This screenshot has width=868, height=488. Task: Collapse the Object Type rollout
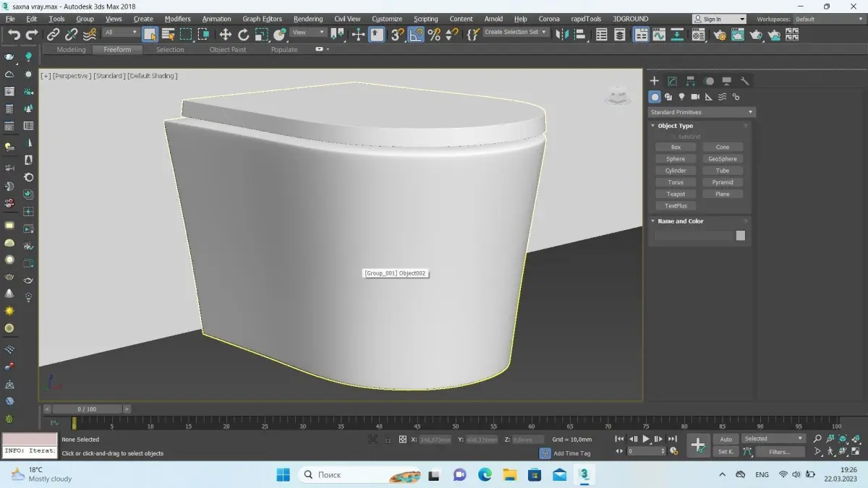tap(675, 126)
